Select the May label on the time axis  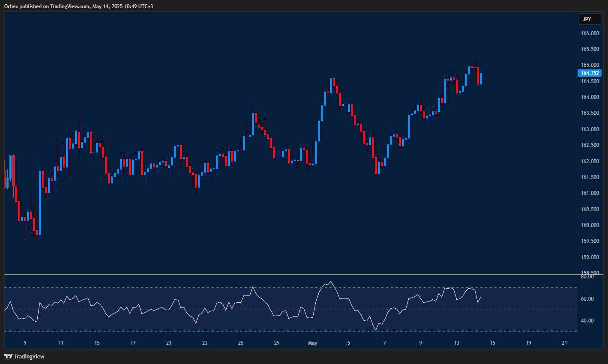(313, 343)
